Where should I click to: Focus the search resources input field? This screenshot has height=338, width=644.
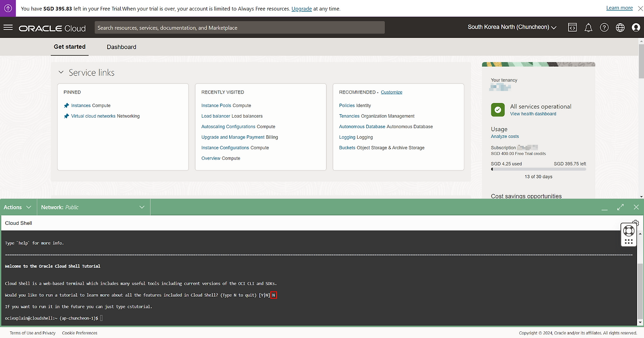coord(239,28)
